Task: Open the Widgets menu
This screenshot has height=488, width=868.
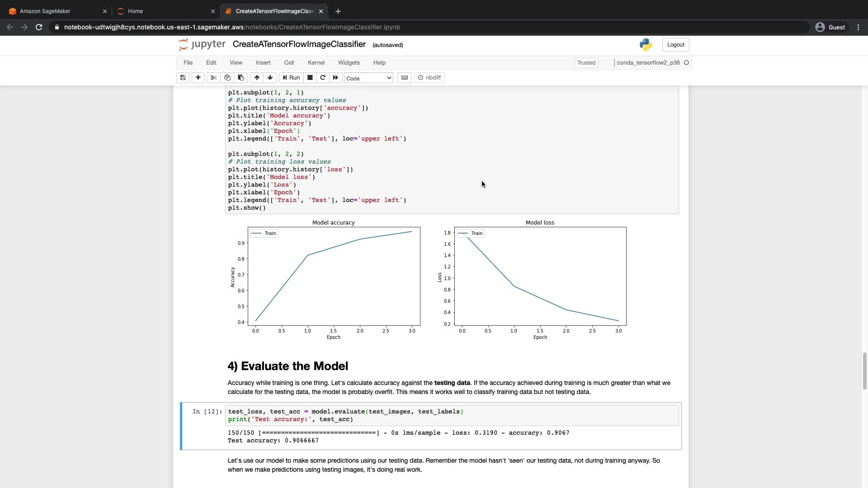Action: [349, 63]
